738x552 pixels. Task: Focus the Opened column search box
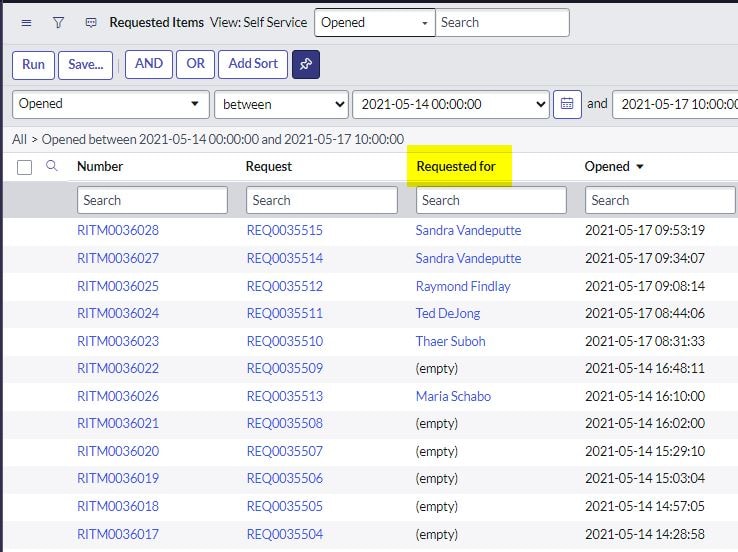(660, 200)
